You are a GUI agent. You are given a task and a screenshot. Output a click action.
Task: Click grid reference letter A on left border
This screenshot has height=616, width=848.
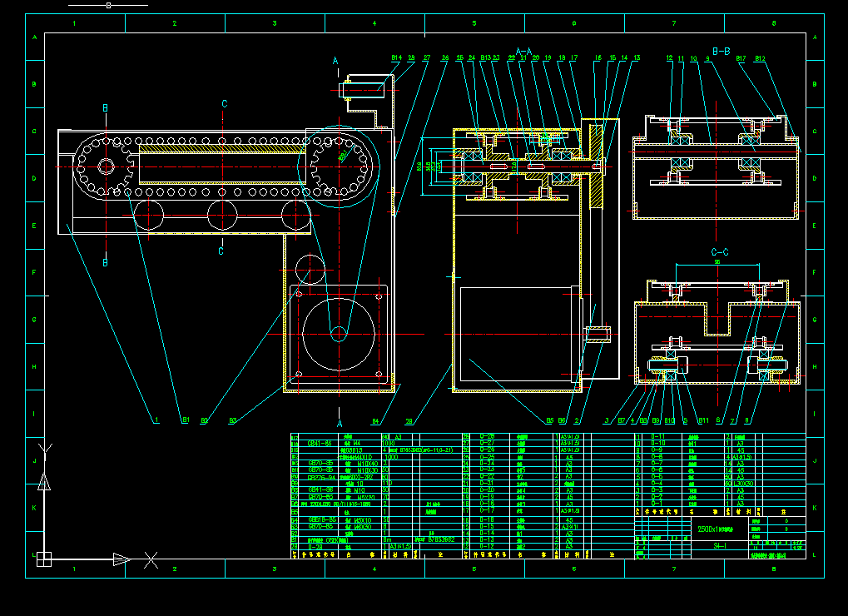pyautogui.click(x=33, y=36)
